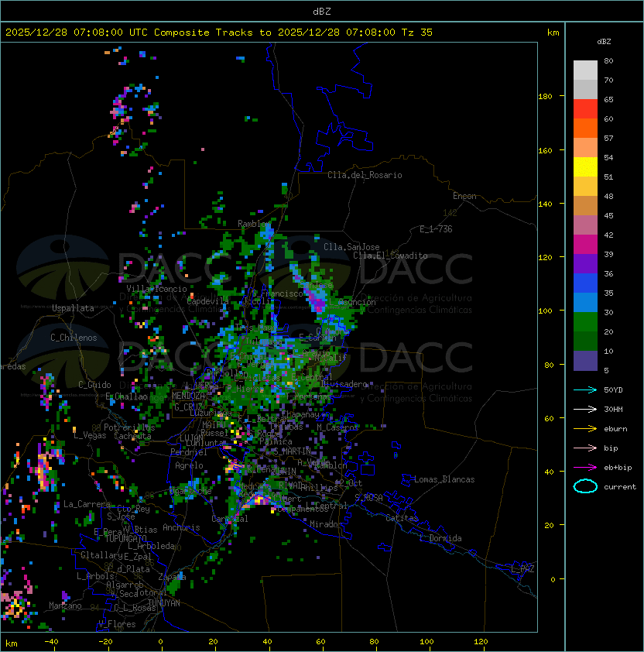This screenshot has height=652, width=644.
Task: Click the Clla.El_Cavadito label
Action: [x=390, y=256]
